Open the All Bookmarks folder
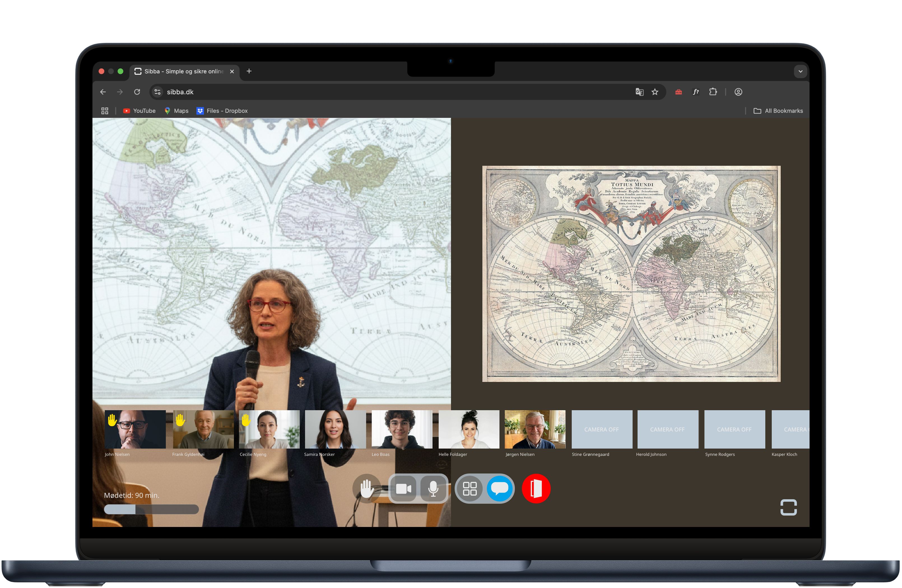Viewport: 902px width, 588px height. pos(778,111)
